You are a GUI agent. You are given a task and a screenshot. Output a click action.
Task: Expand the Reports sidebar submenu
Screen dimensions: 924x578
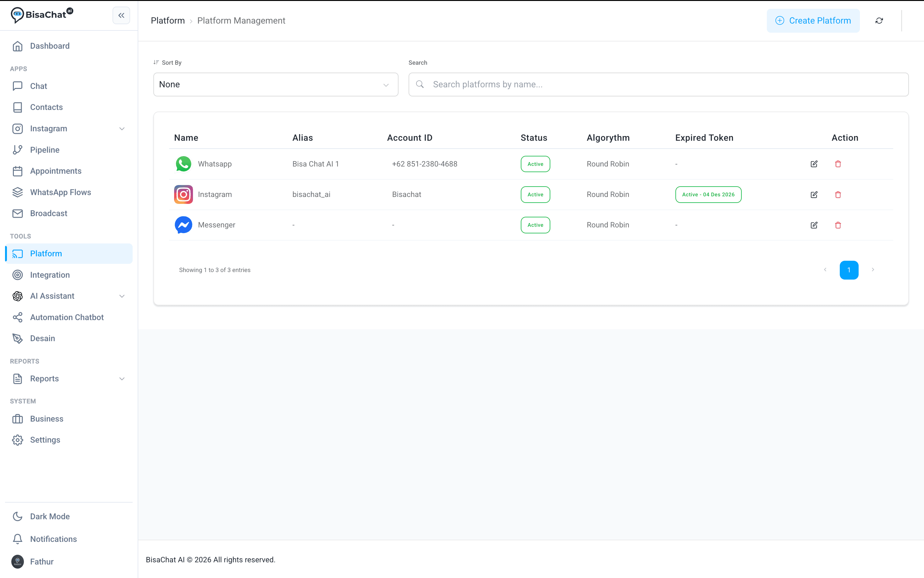tap(122, 379)
